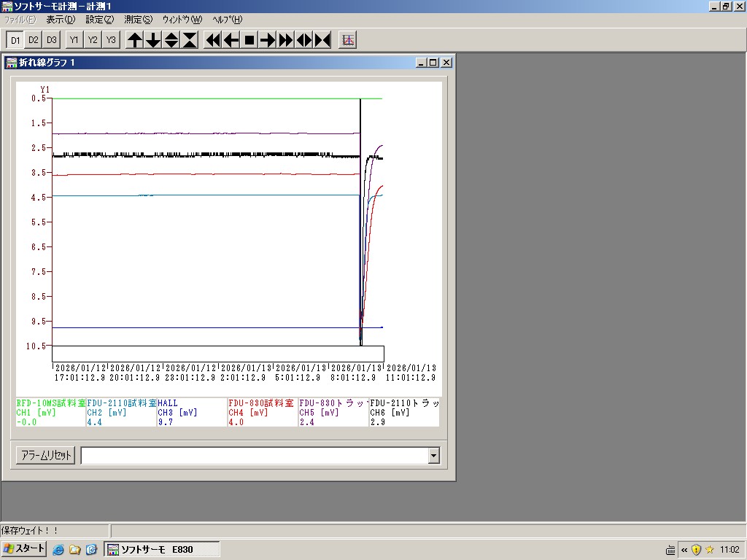Image resolution: width=747 pixels, height=560 pixels.
Task: Toggle the D1 display button
Action: (x=15, y=40)
